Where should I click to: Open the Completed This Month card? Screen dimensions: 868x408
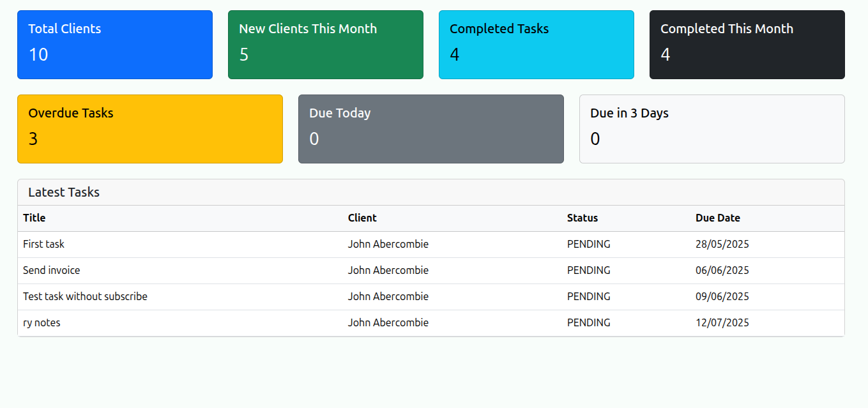click(x=747, y=44)
